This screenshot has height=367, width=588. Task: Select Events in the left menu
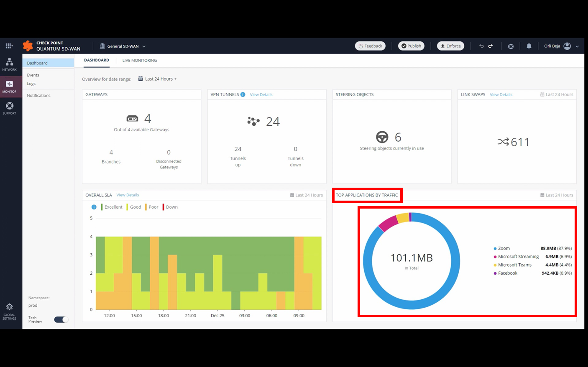tap(33, 75)
